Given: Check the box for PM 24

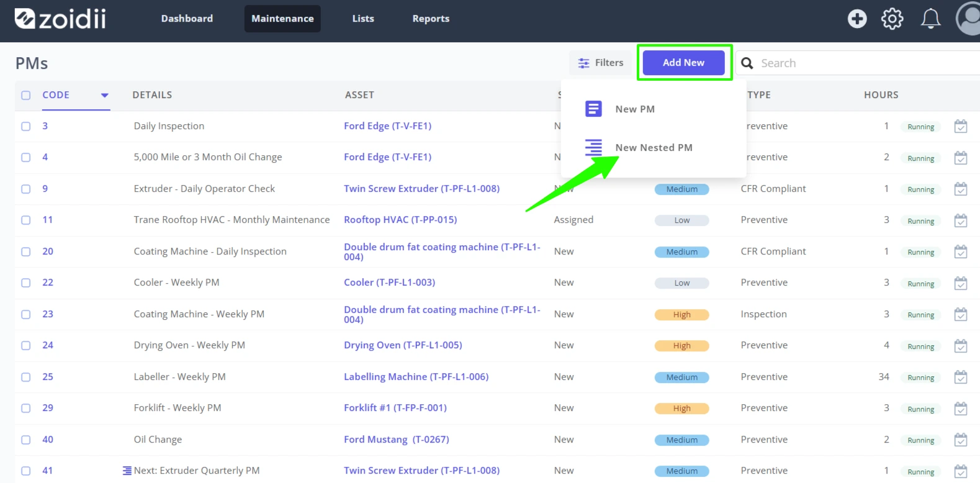Looking at the screenshot, I should click(26, 345).
